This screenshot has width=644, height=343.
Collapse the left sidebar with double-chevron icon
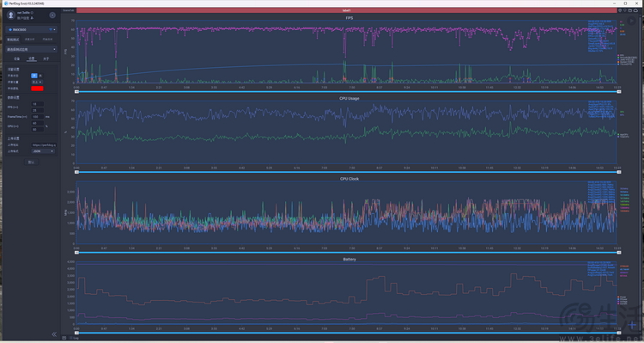(54, 334)
